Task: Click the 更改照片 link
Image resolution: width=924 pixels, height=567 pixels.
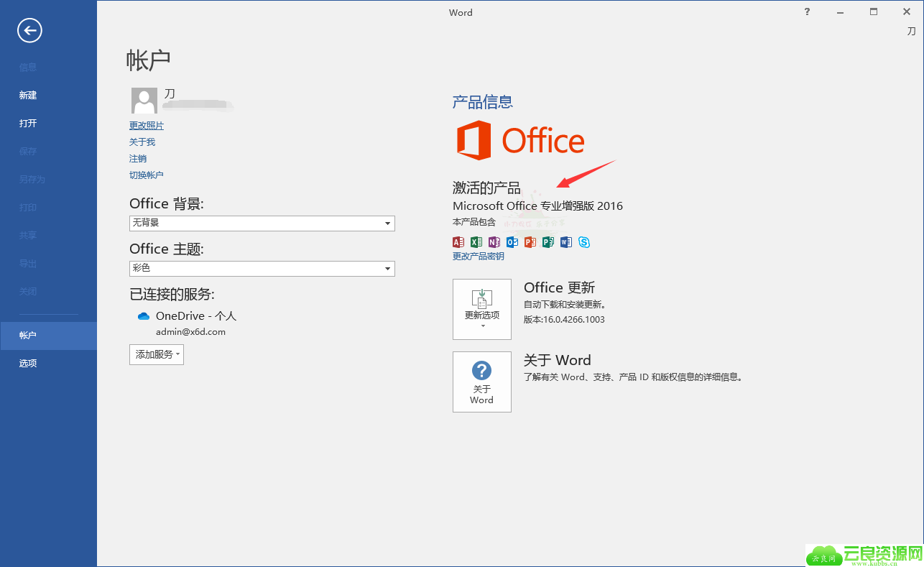Action: coord(147,126)
